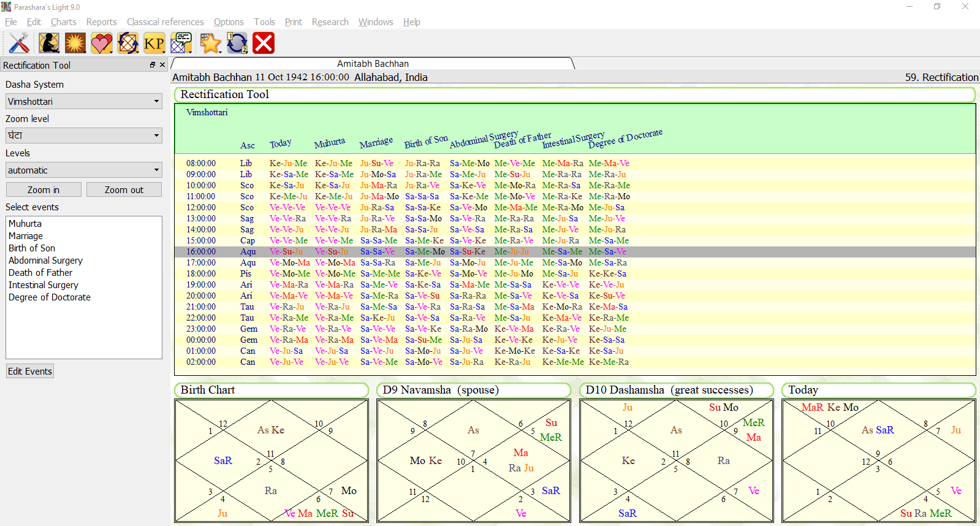
Task: Open the Charts menu
Action: pyautogui.click(x=64, y=22)
